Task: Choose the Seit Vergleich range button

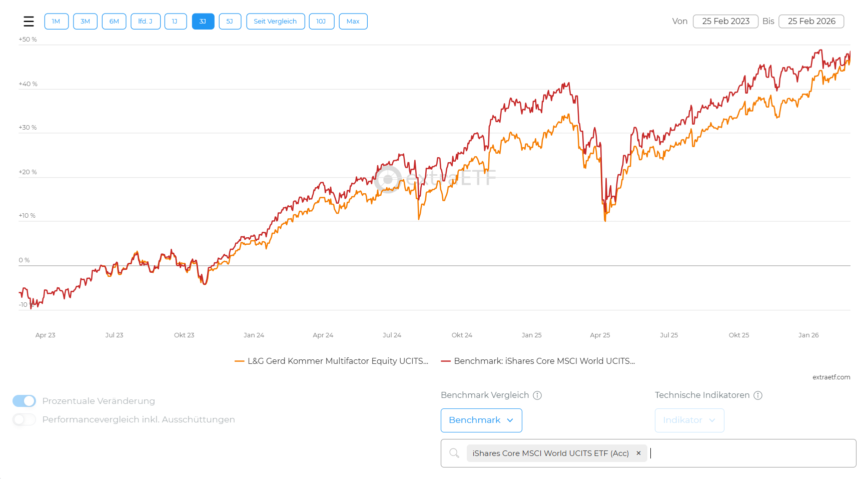Action: point(275,22)
